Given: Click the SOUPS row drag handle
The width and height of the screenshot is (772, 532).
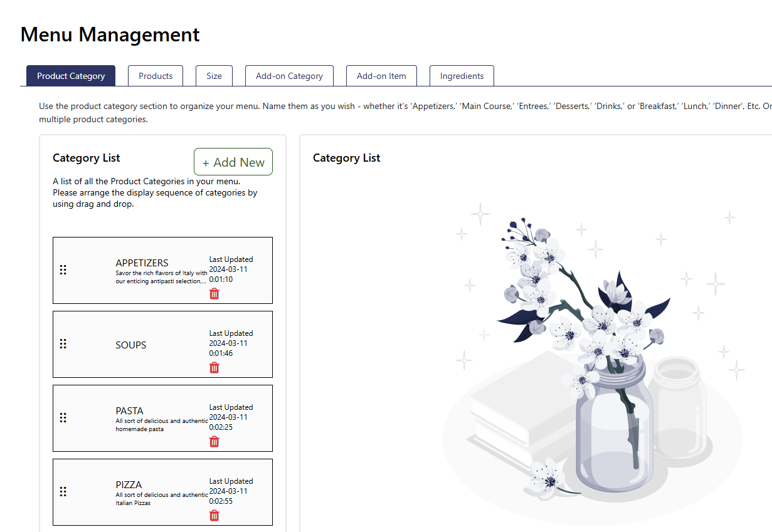Looking at the screenshot, I should click(63, 344).
